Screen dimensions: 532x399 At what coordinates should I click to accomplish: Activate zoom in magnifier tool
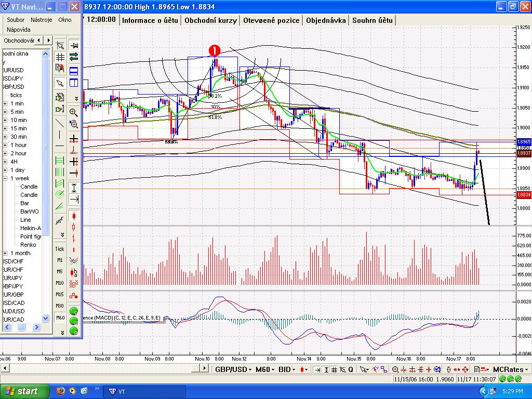pos(74,112)
